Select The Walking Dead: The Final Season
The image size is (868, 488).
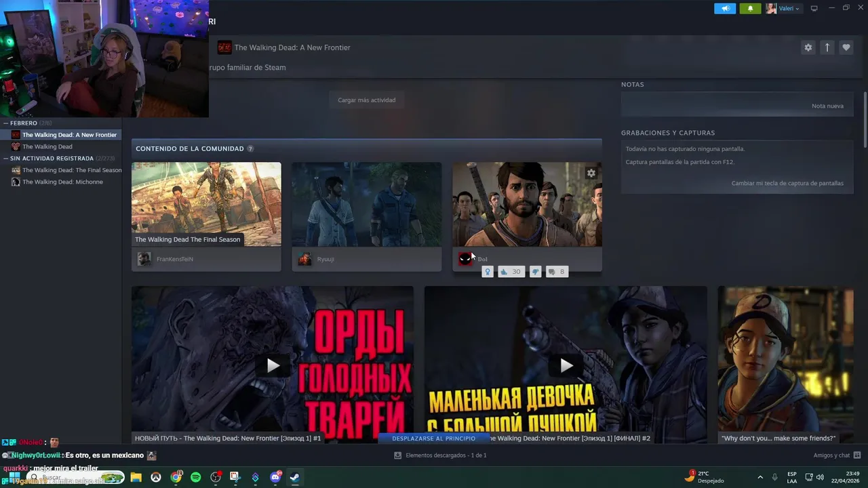[x=61, y=170]
